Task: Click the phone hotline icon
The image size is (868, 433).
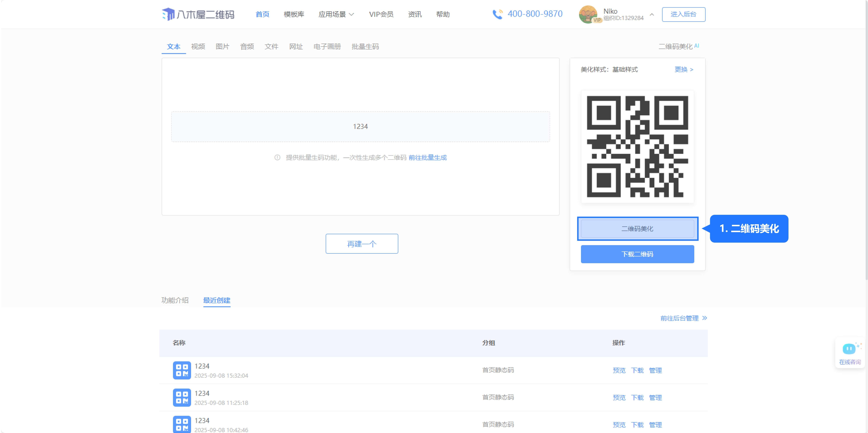Action: 497,14
